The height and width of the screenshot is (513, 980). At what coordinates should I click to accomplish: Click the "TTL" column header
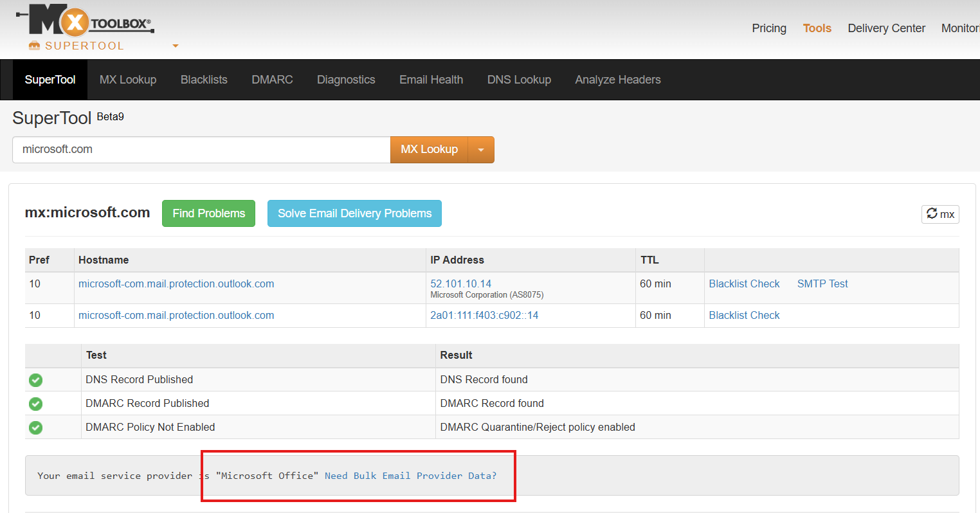coord(649,260)
